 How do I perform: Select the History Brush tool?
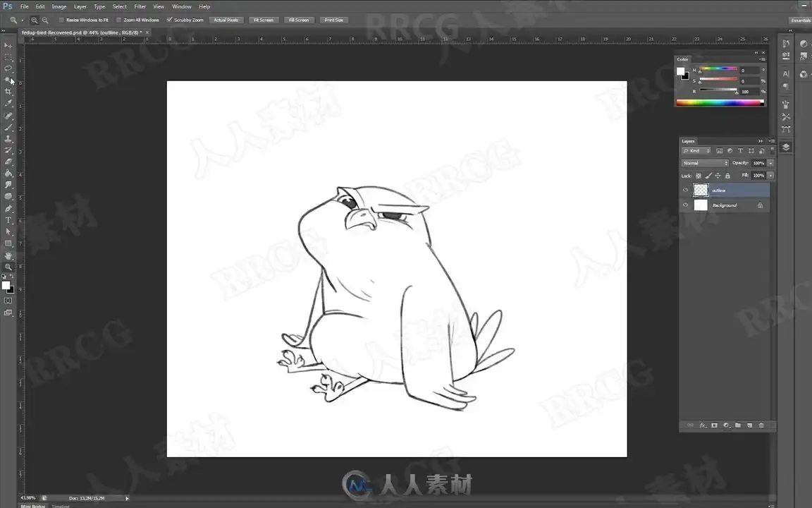tap(8, 150)
